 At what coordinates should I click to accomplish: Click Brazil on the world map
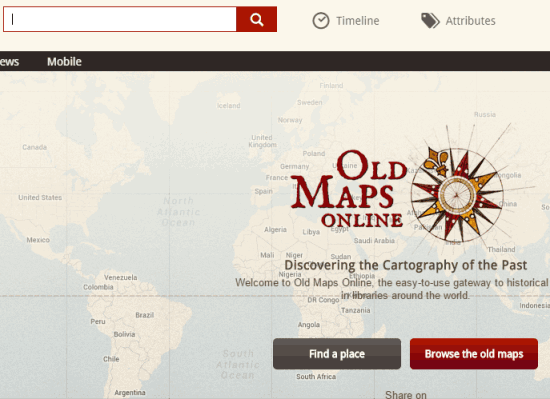pyautogui.click(x=145, y=315)
